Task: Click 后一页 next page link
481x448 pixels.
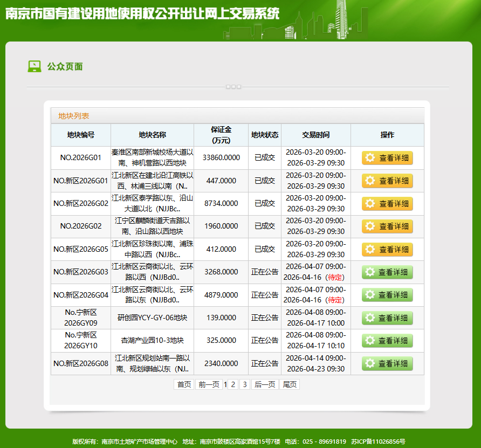Action: click(x=264, y=384)
